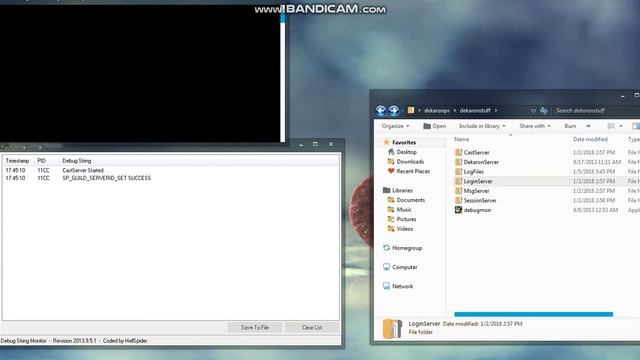Minimize the Debug String Monitor window
Image resolution: width=640 pixels, height=360 pixels.
(x=301, y=144)
